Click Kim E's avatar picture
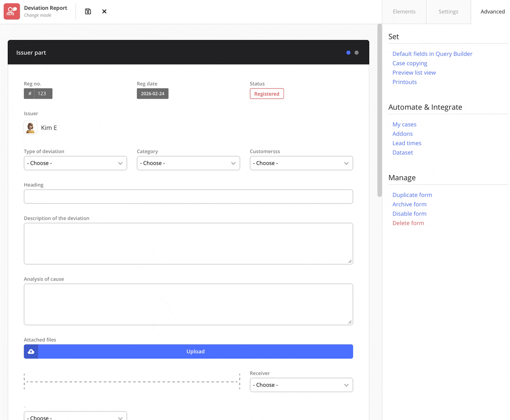The height and width of the screenshot is (420, 510). tap(31, 128)
